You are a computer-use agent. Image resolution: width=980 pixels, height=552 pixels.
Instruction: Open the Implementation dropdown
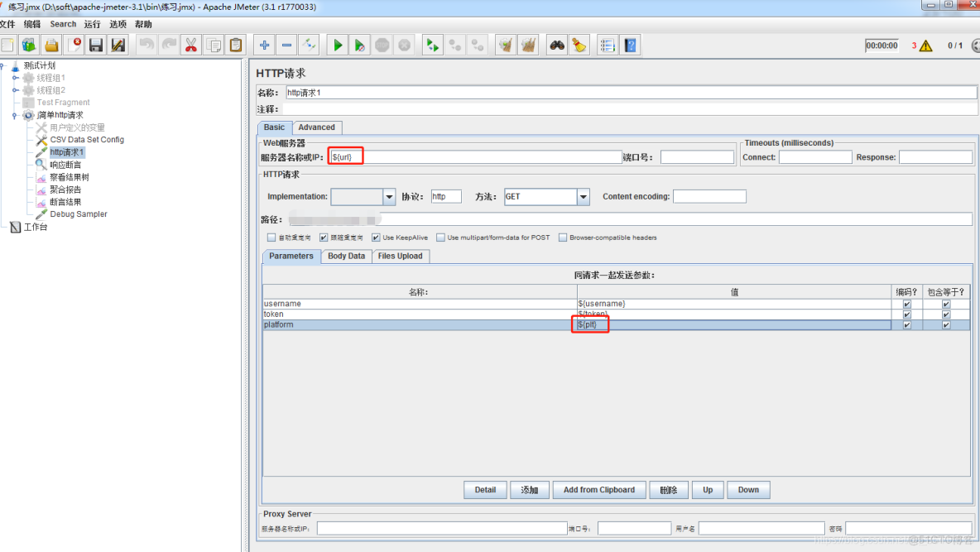coord(389,197)
